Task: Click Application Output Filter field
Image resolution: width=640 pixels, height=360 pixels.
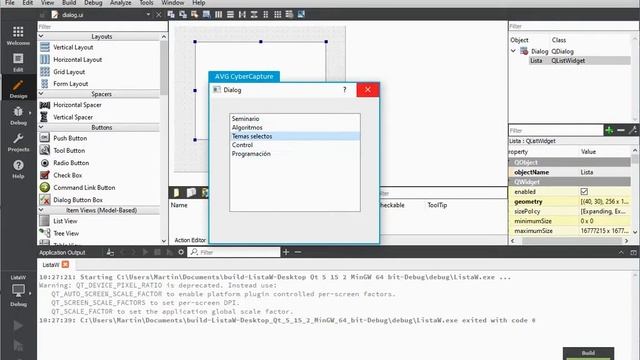Action: pos(234,252)
